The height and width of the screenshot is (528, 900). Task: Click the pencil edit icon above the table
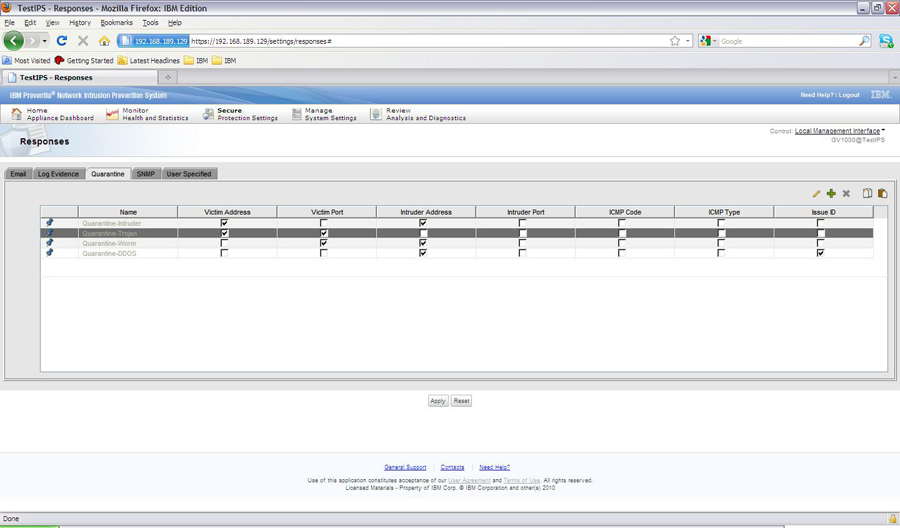816,194
